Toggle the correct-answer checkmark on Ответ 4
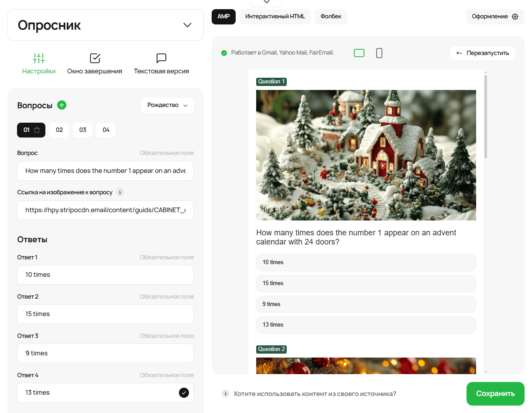Image resolution: width=532 pixels, height=413 pixels. coord(184,392)
